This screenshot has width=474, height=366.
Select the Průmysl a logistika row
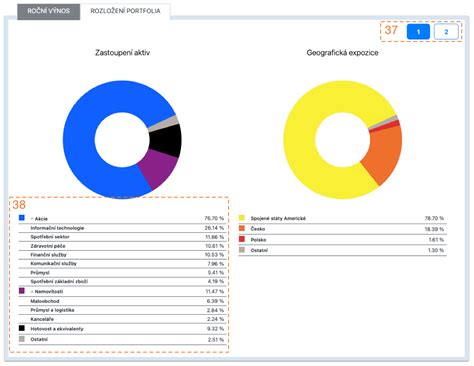pyautogui.click(x=122, y=310)
